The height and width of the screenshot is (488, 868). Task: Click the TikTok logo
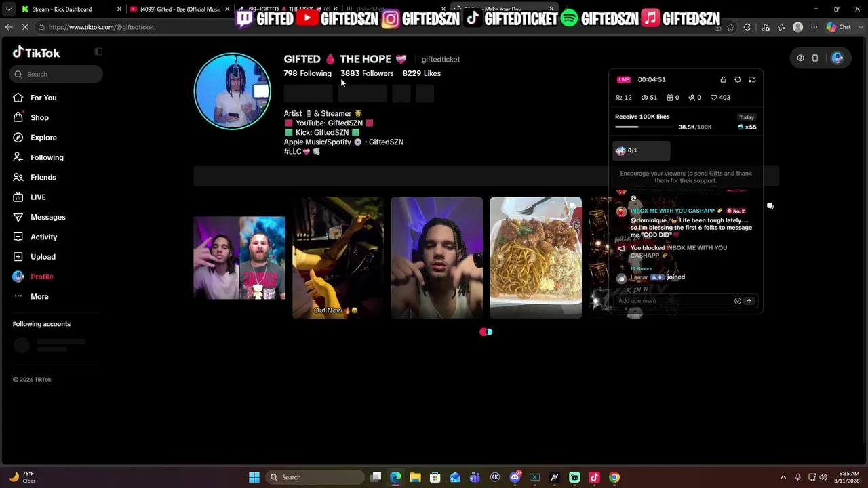(37, 53)
